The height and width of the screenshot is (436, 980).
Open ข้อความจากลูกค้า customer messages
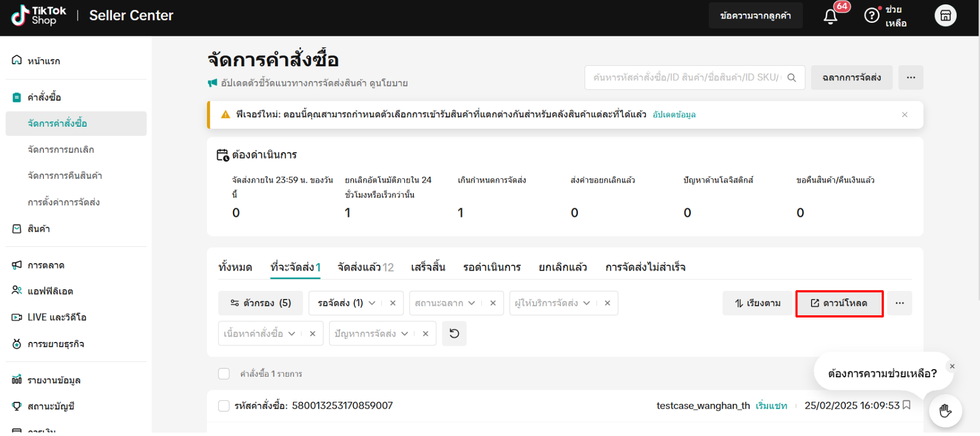point(756,15)
